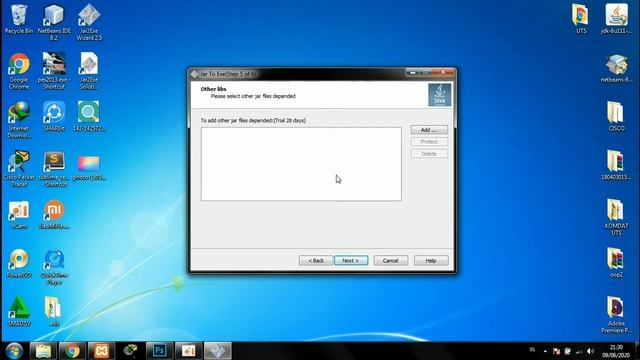Select the Cisco Packet Tracer desktop icon
This screenshot has width=640, height=360.
coord(19,169)
